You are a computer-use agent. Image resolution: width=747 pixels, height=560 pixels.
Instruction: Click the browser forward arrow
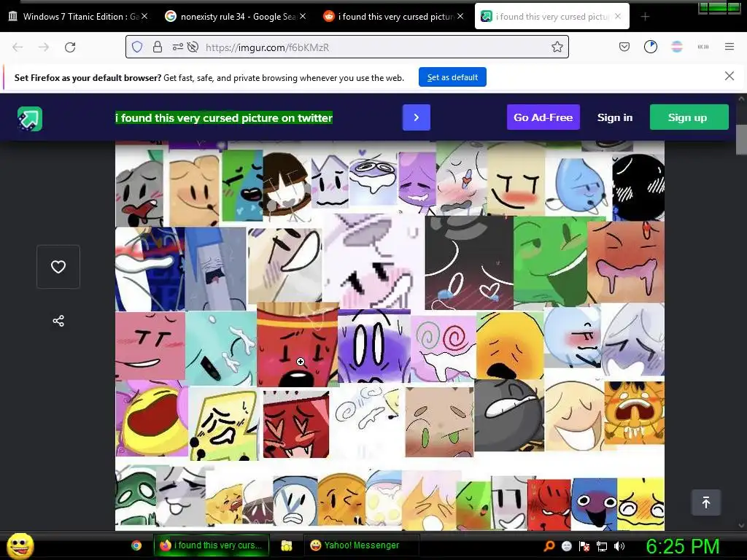[x=44, y=47]
